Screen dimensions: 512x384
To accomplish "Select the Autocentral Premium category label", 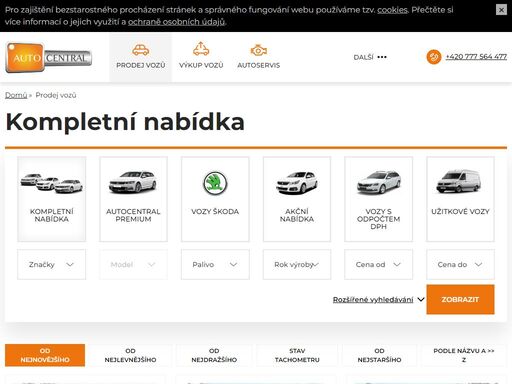I will pyautogui.click(x=133, y=215).
